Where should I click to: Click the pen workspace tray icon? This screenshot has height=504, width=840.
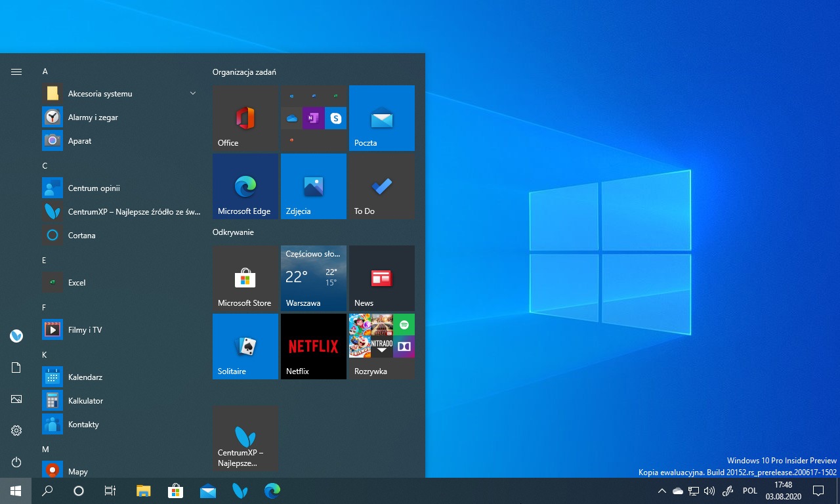727,491
